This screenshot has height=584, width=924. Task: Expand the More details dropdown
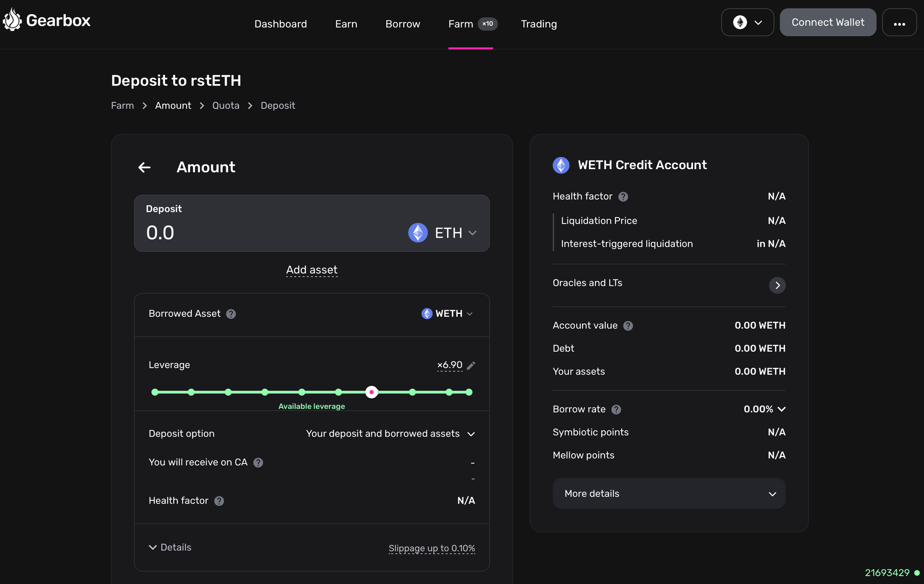click(x=669, y=493)
